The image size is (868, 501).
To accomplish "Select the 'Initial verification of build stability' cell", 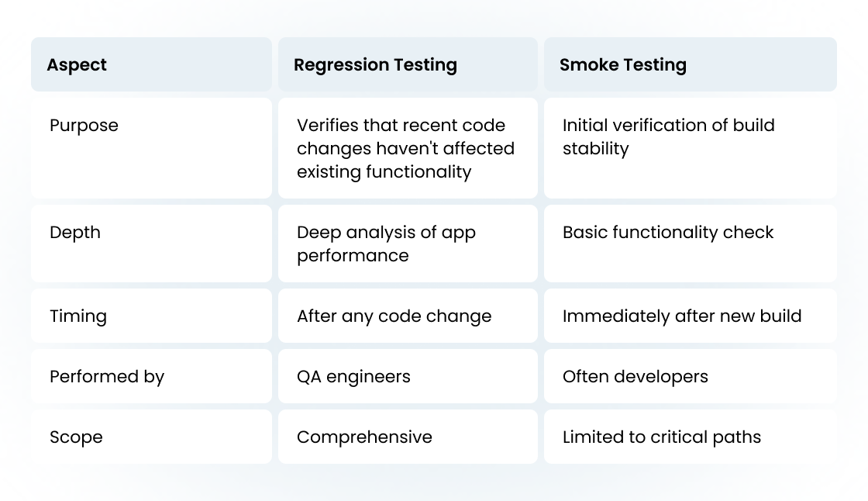I will pyautogui.click(x=691, y=148).
